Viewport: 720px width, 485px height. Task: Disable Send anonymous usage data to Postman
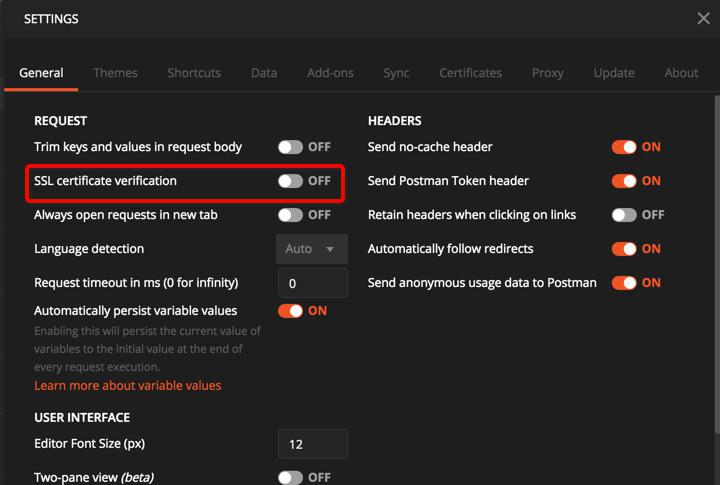[624, 283]
